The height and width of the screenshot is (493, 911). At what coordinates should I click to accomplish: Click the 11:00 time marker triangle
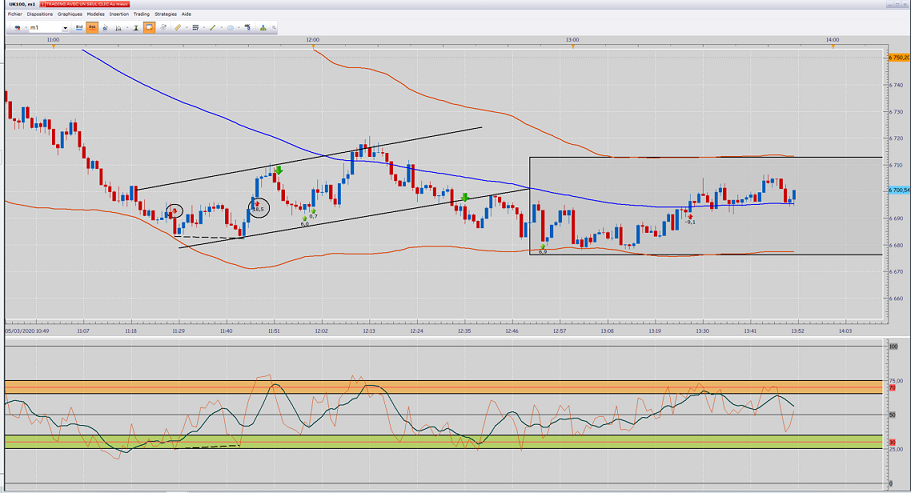[x=53, y=46]
